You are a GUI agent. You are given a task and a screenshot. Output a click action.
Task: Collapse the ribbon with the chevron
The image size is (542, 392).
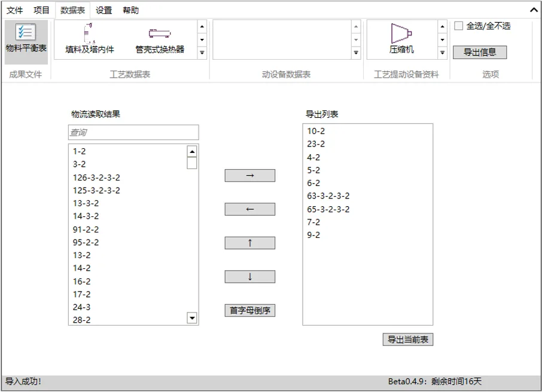[x=534, y=10]
